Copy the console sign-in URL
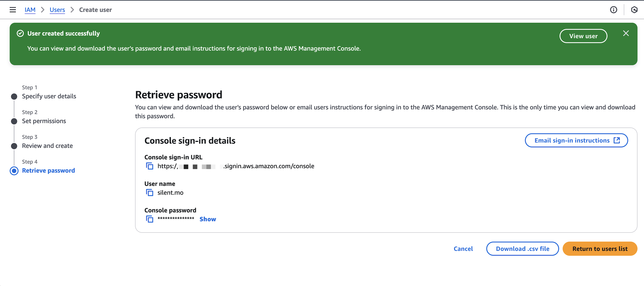Image resolution: width=644 pixels, height=286 pixels. (150, 166)
